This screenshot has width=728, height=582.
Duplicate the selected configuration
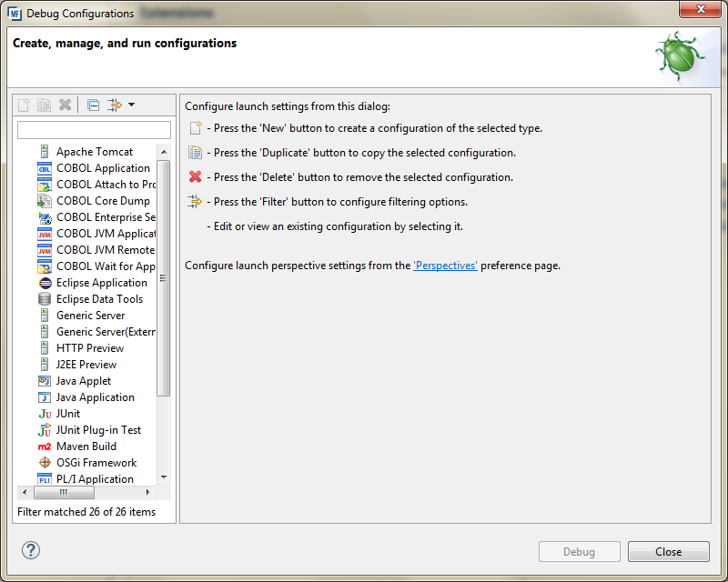click(x=43, y=104)
